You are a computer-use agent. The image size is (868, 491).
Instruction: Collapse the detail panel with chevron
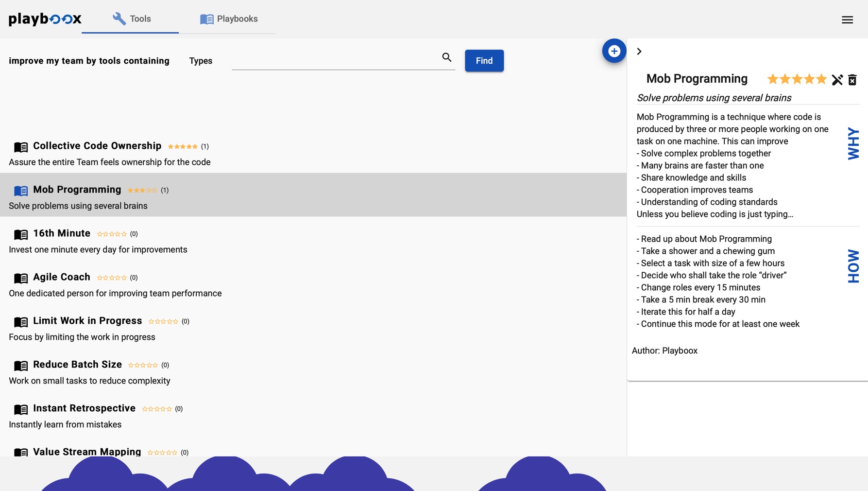click(x=639, y=52)
